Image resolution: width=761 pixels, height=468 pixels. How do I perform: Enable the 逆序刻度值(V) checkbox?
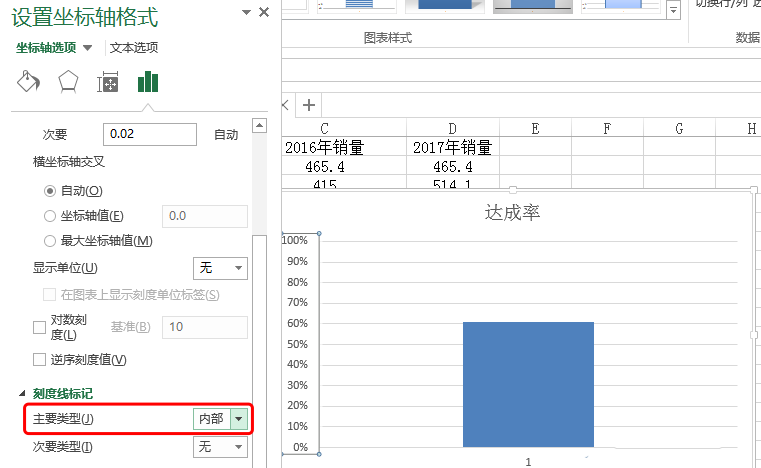coord(39,360)
